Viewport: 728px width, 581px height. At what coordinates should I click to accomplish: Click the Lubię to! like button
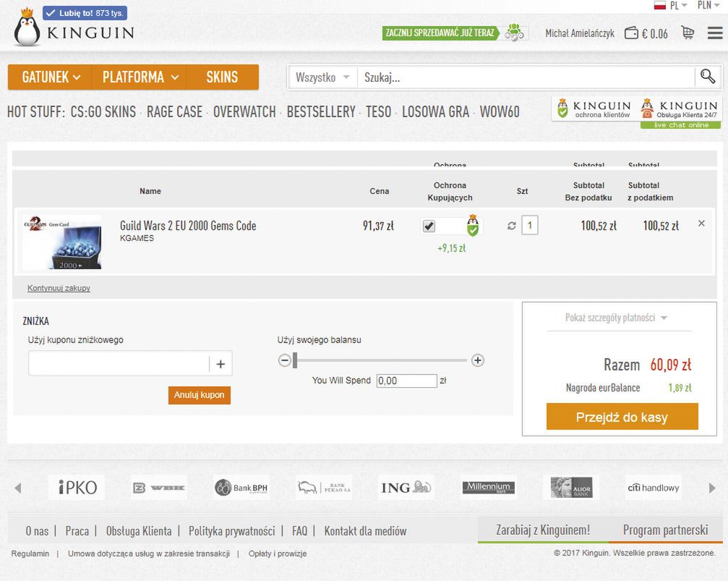click(x=85, y=13)
